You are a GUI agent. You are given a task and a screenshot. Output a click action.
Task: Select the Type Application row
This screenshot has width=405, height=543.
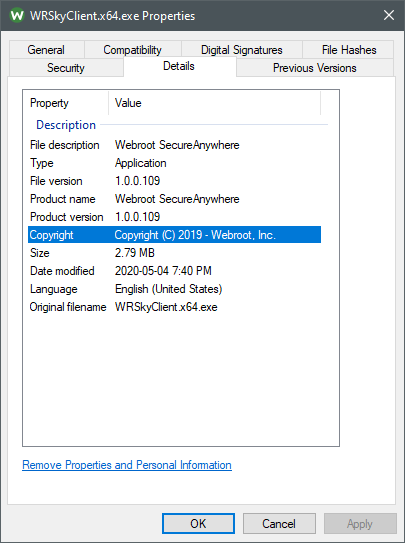[x=174, y=163]
